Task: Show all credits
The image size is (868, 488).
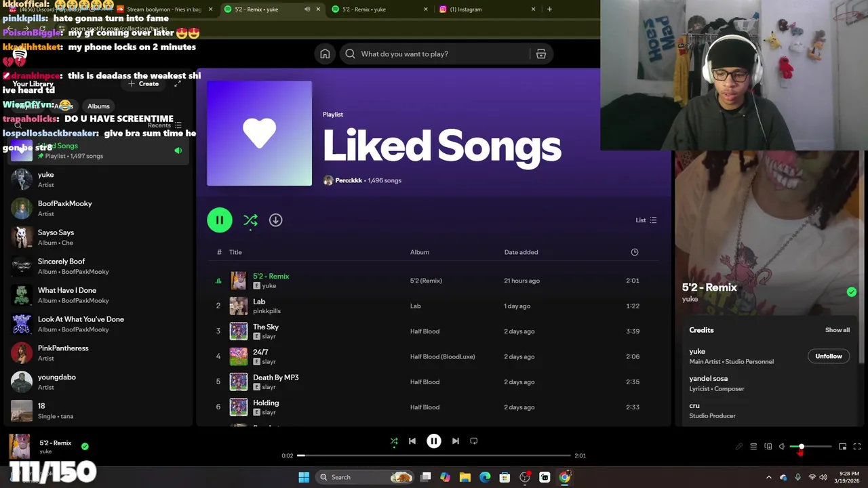Action: [837, 330]
